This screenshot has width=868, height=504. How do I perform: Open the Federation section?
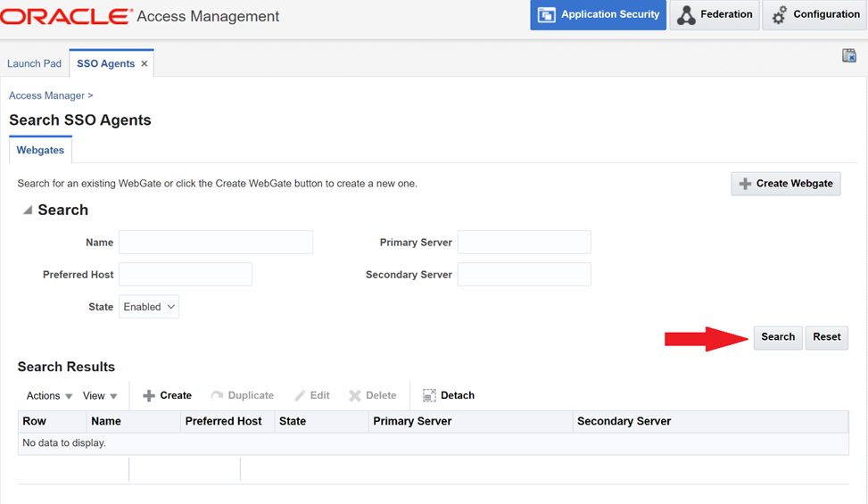click(x=686, y=15)
